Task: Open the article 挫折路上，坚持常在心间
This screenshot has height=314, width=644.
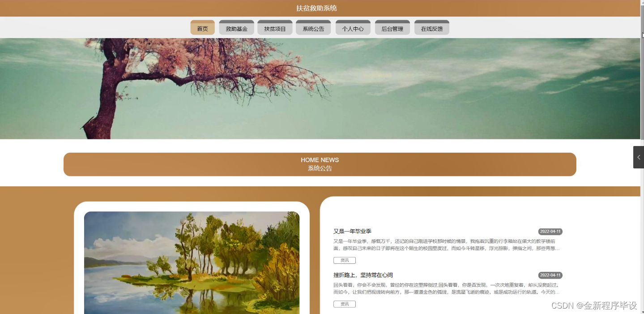Action: point(363,275)
